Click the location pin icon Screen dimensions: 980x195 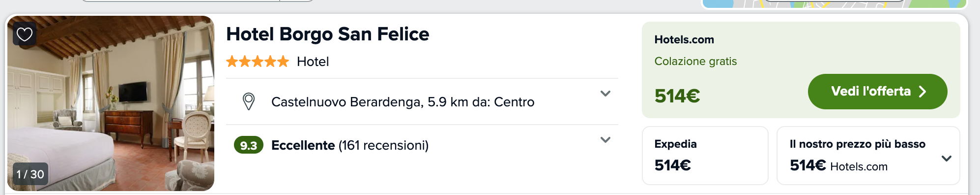point(249,102)
